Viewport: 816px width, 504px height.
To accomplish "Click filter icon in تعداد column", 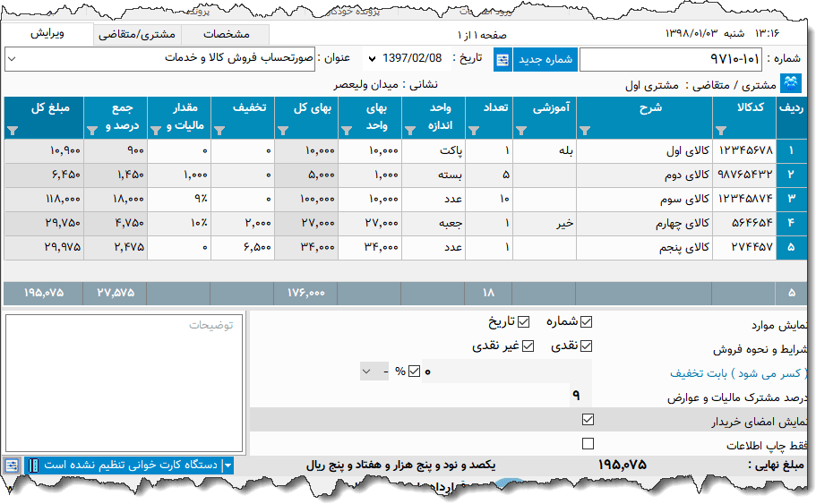I will tap(474, 131).
